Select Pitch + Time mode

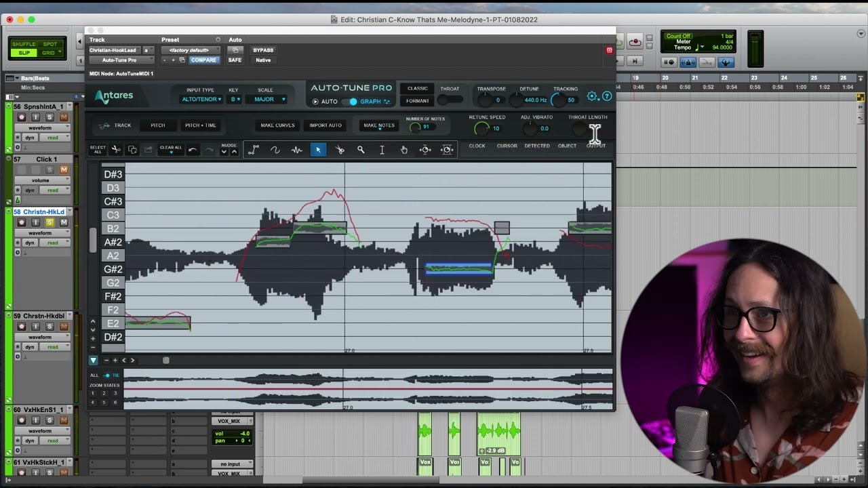coord(200,125)
